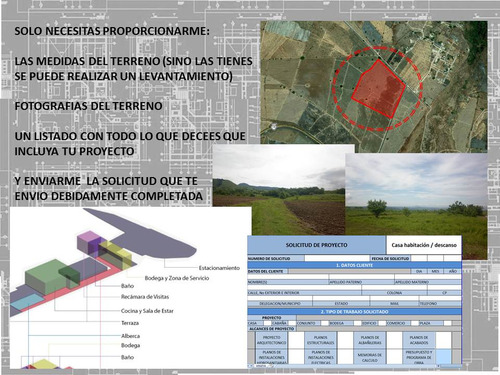Select the purple cube in the diagram

point(88,243)
